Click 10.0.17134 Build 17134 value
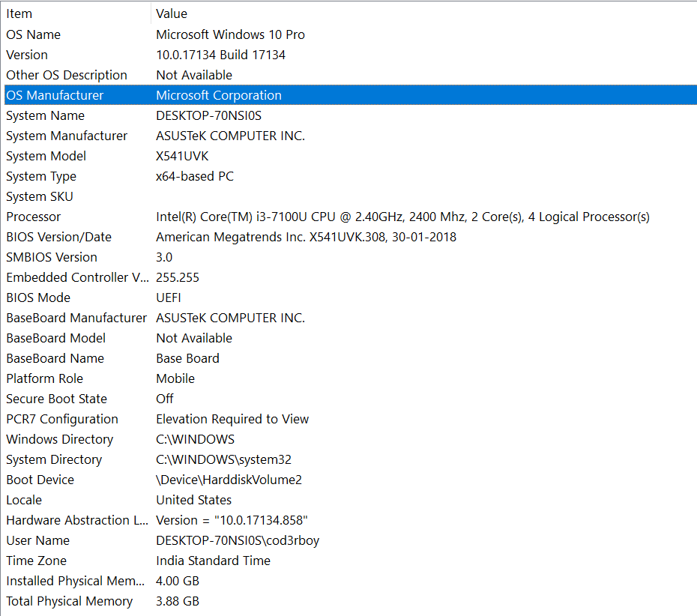Viewport: 697px width, 616px height. (x=220, y=55)
